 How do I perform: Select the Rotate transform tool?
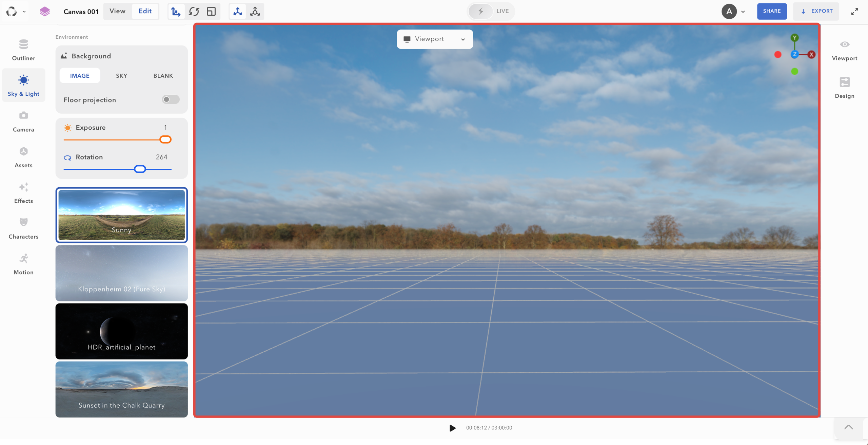tap(194, 11)
